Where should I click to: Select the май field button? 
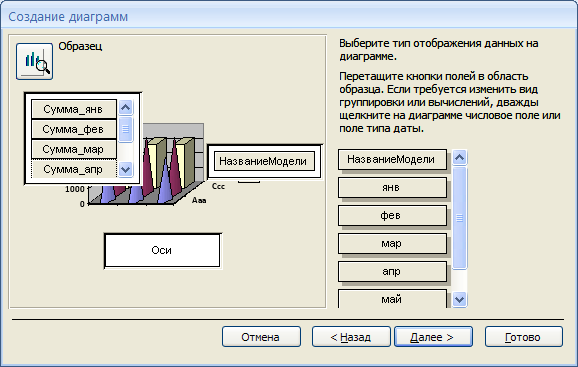tap(392, 298)
